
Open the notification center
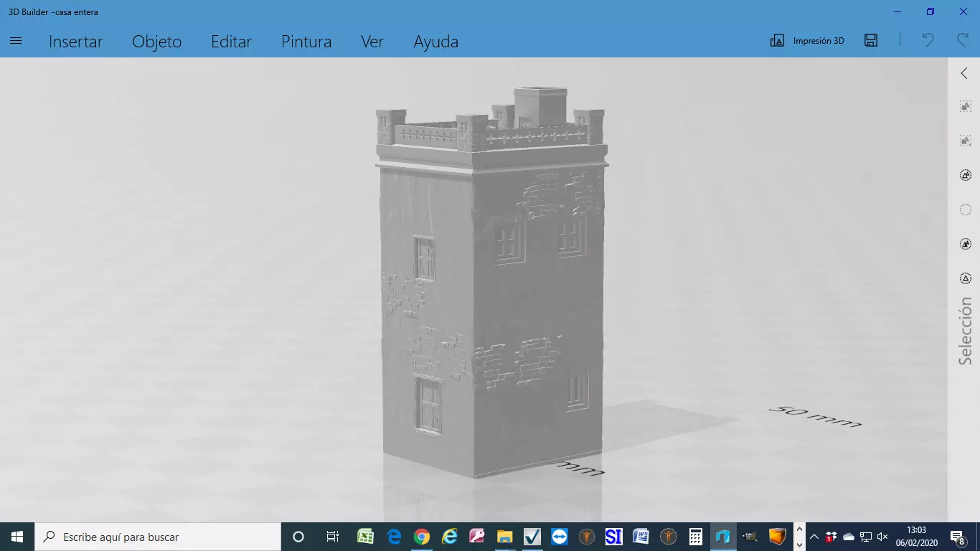tap(958, 537)
